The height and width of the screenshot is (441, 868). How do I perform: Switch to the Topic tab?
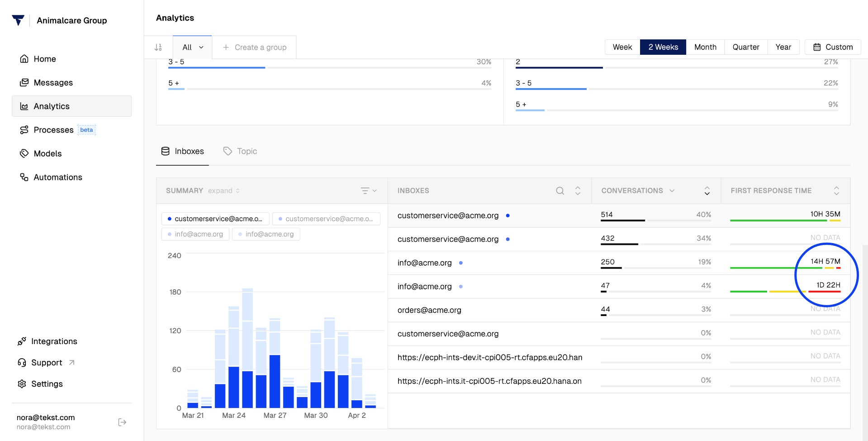[x=240, y=151]
